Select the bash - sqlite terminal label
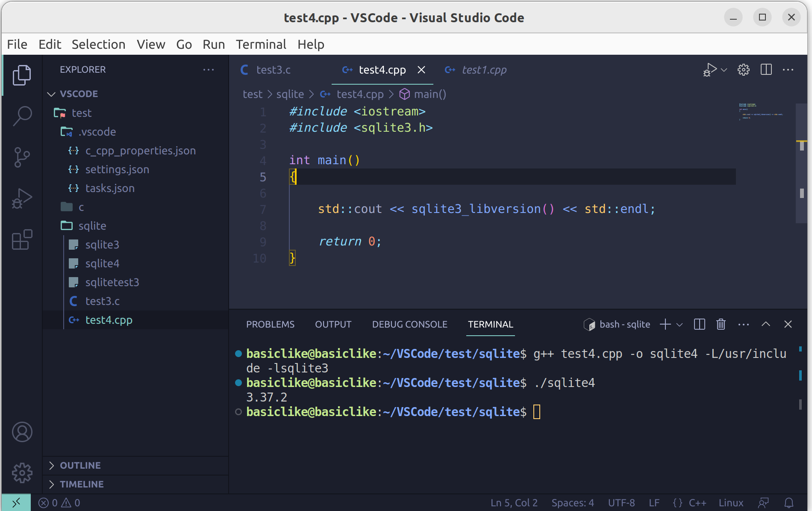 click(x=617, y=325)
